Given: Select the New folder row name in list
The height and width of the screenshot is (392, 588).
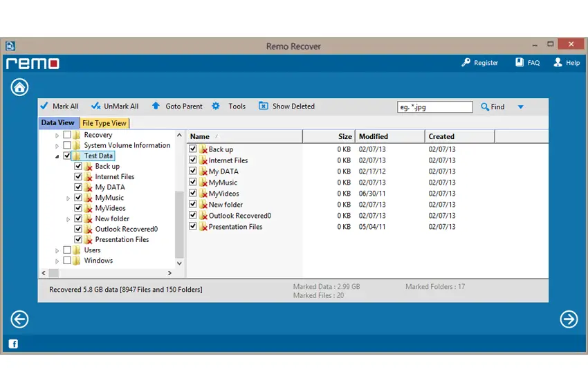Looking at the screenshot, I should 226,205.
